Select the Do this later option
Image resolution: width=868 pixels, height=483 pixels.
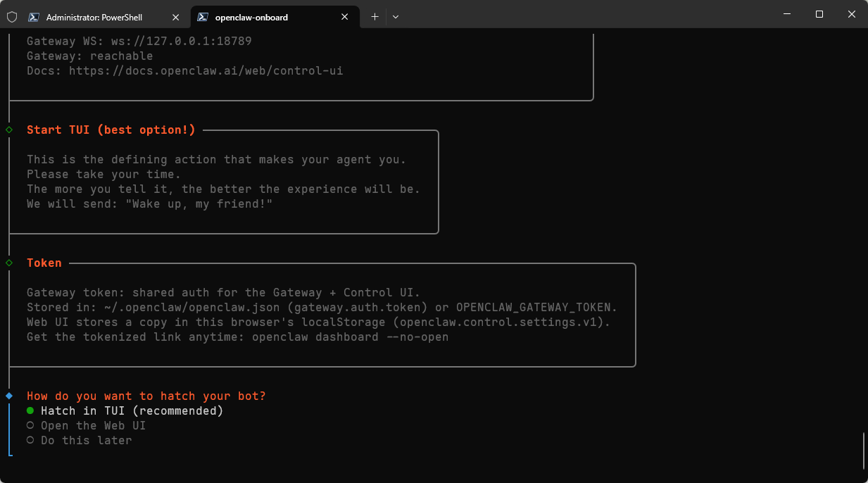[79, 440]
